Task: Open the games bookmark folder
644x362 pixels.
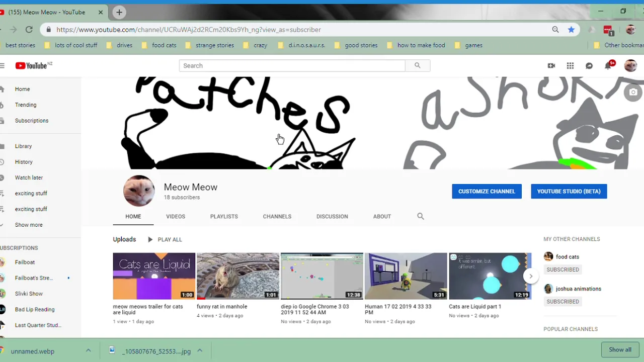Action: click(x=468, y=45)
